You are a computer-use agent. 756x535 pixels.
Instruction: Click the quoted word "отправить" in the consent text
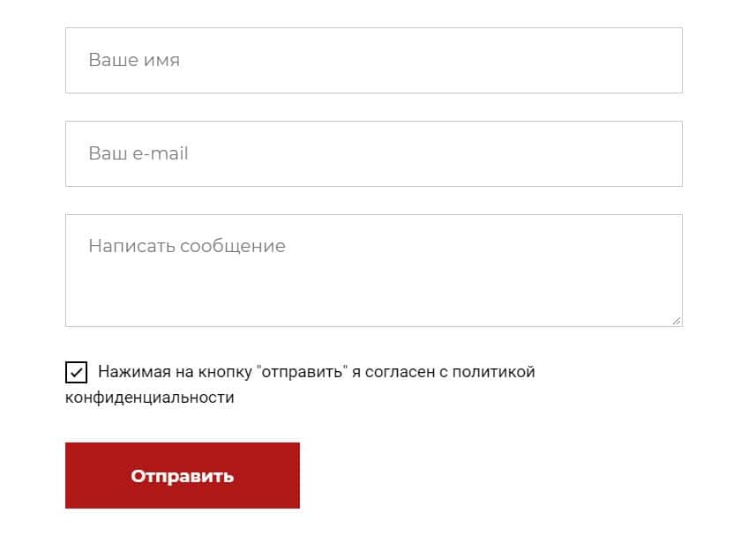tap(301, 372)
